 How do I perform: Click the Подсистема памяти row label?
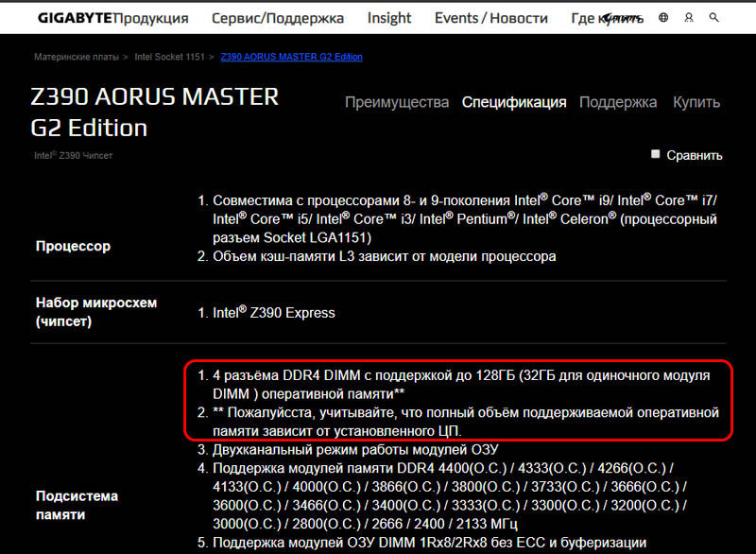pyautogui.click(x=74, y=505)
